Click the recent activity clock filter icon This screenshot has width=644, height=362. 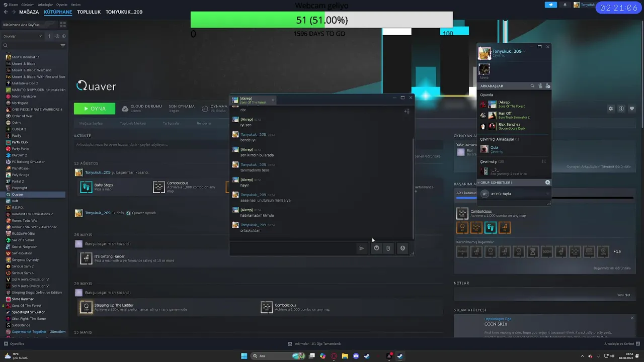pyautogui.click(x=57, y=36)
